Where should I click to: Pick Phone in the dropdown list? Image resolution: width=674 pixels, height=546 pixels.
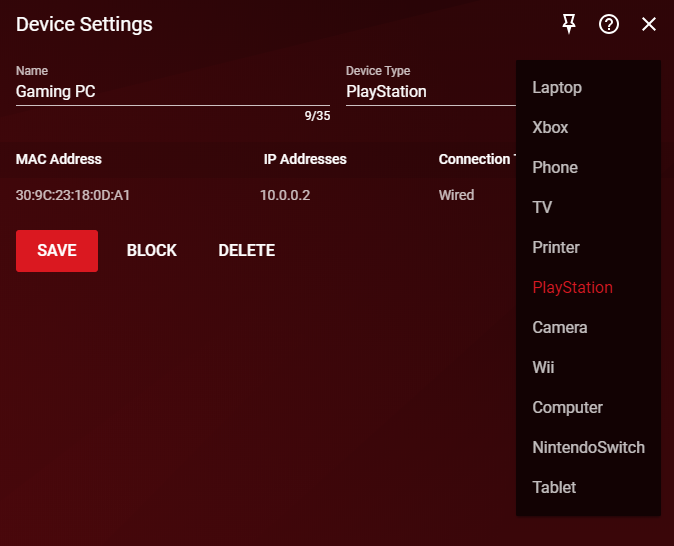click(x=555, y=168)
